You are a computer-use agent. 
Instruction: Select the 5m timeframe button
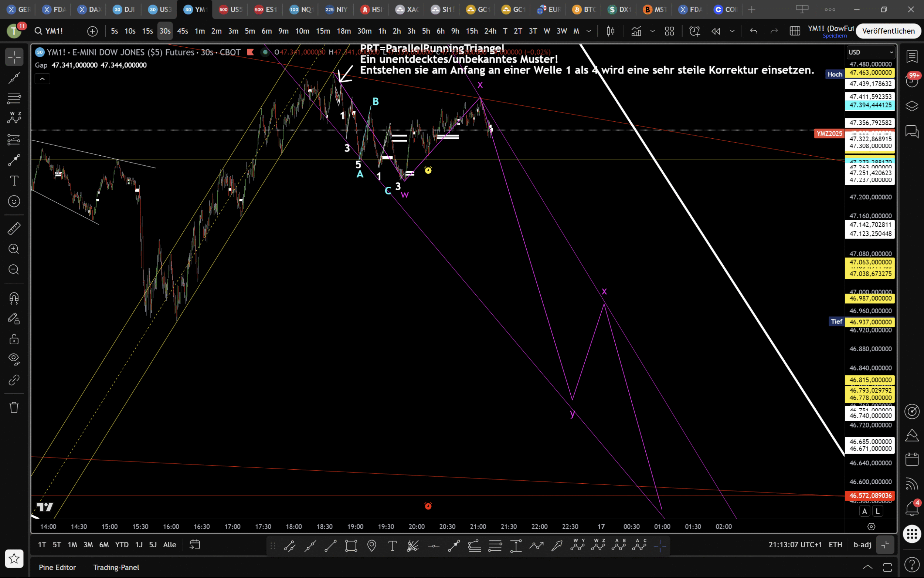pos(250,31)
